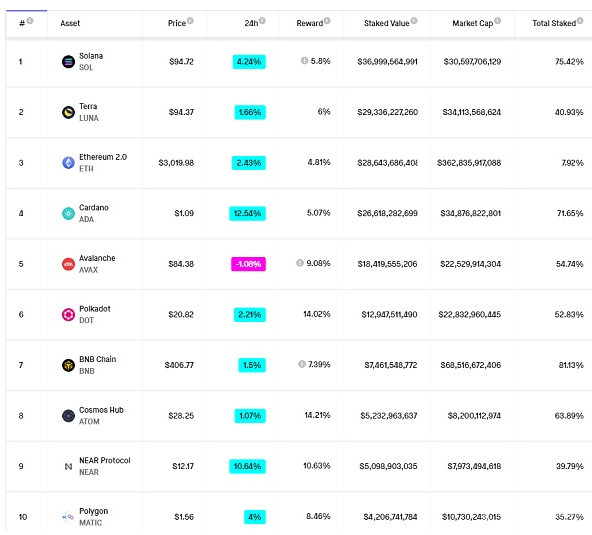Click Polkadot's 2.21% change badge

click(x=250, y=315)
